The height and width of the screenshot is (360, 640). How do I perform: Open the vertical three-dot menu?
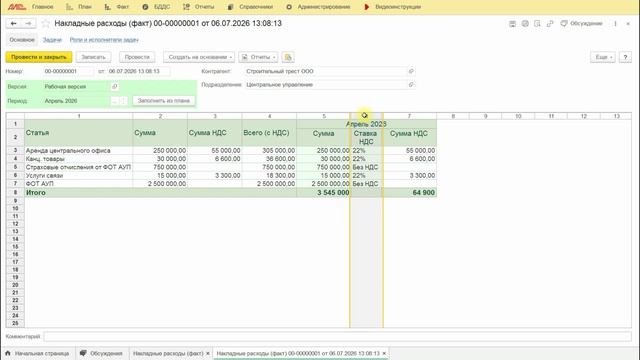tap(615, 24)
